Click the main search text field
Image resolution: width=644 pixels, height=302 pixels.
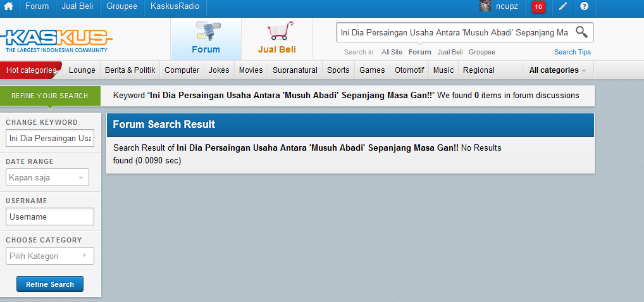tap(454, 32)
